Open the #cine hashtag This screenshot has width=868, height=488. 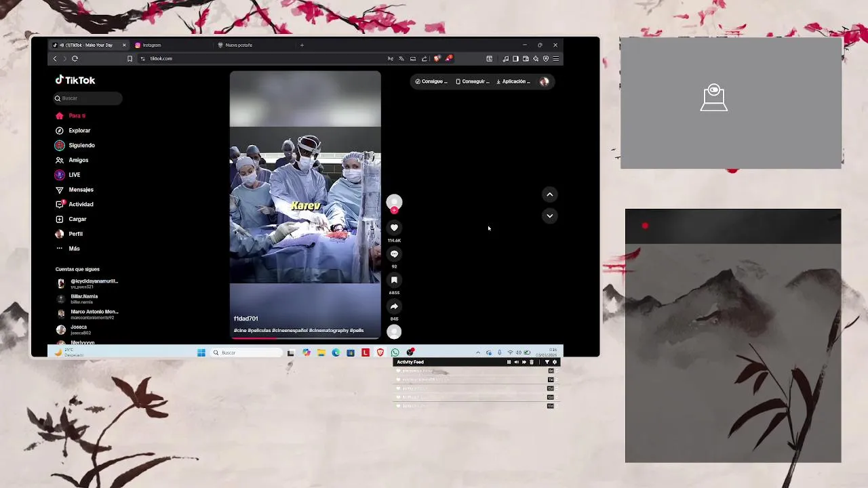[240, 331]
